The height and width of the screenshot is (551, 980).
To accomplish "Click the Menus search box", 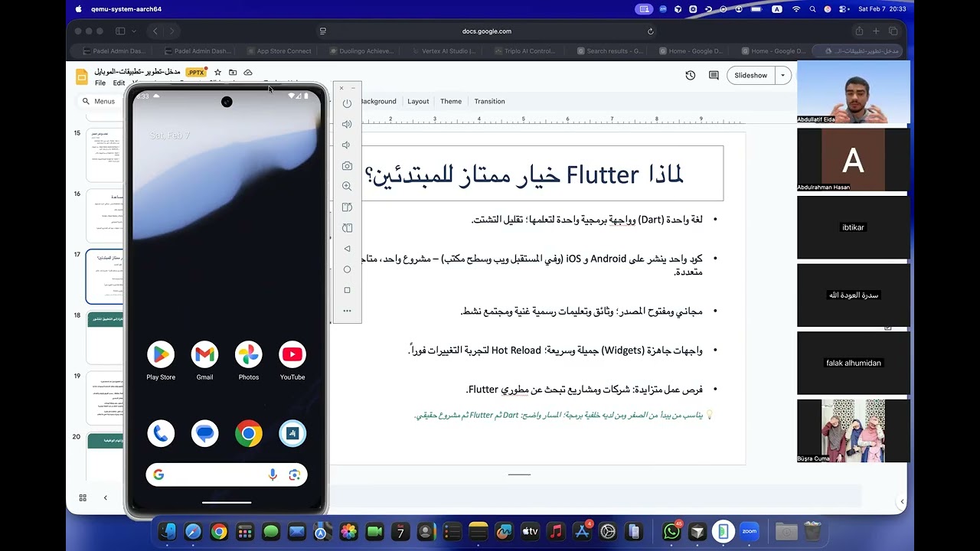I will click(100, 101).
